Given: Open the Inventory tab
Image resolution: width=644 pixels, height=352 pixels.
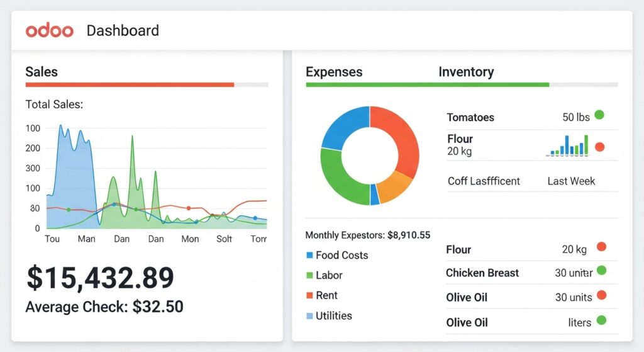Looking at the screenshot, I should 466,72.
